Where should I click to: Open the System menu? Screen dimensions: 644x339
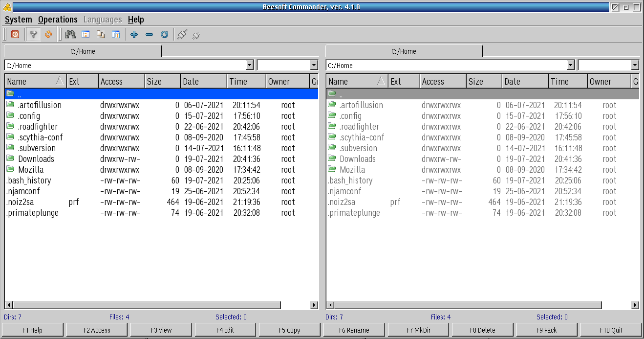click(x=19, y=20)
